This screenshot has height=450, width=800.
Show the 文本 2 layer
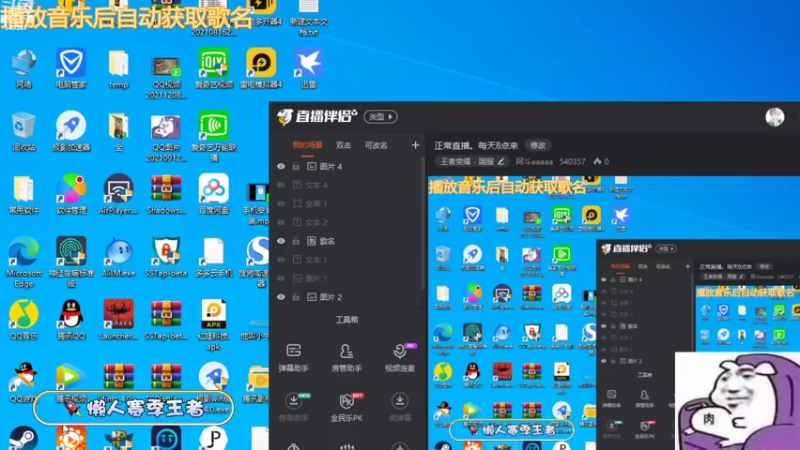pyautogui.click(x=281, y=222)
